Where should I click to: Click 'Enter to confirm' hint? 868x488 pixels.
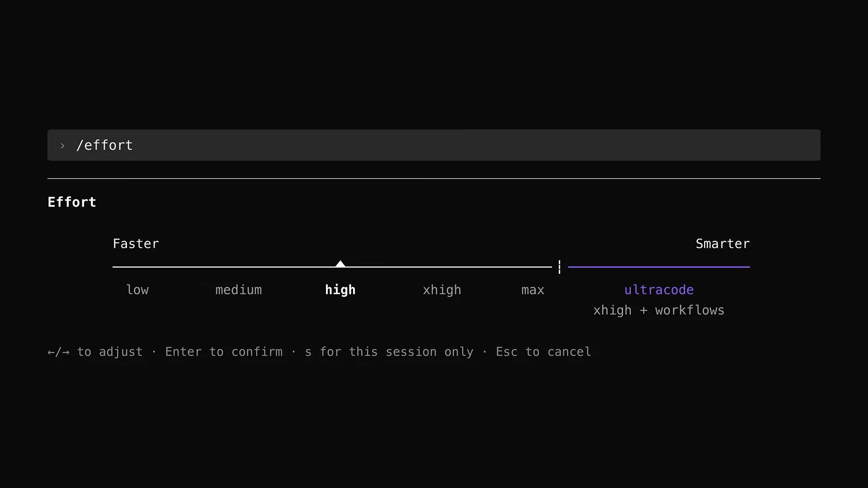coord(224,351)
